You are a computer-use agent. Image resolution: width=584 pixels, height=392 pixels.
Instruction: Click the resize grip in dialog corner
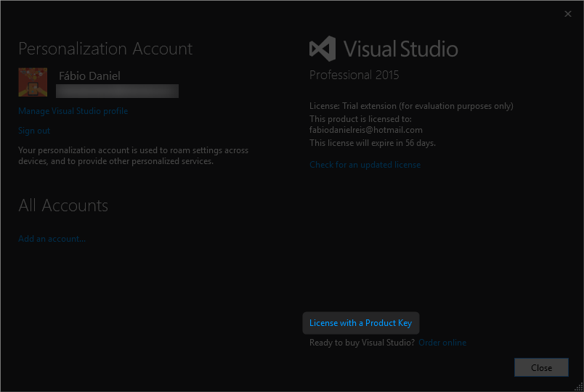[x=579, y=387]
